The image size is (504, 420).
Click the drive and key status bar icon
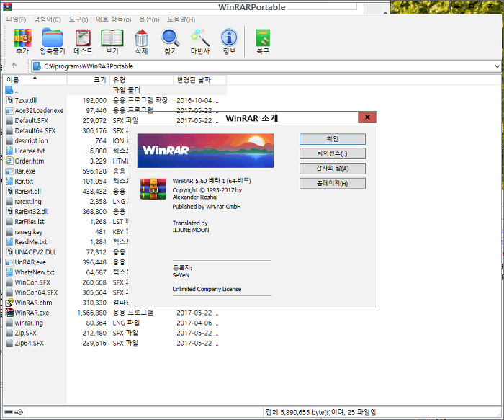point(14,412)
